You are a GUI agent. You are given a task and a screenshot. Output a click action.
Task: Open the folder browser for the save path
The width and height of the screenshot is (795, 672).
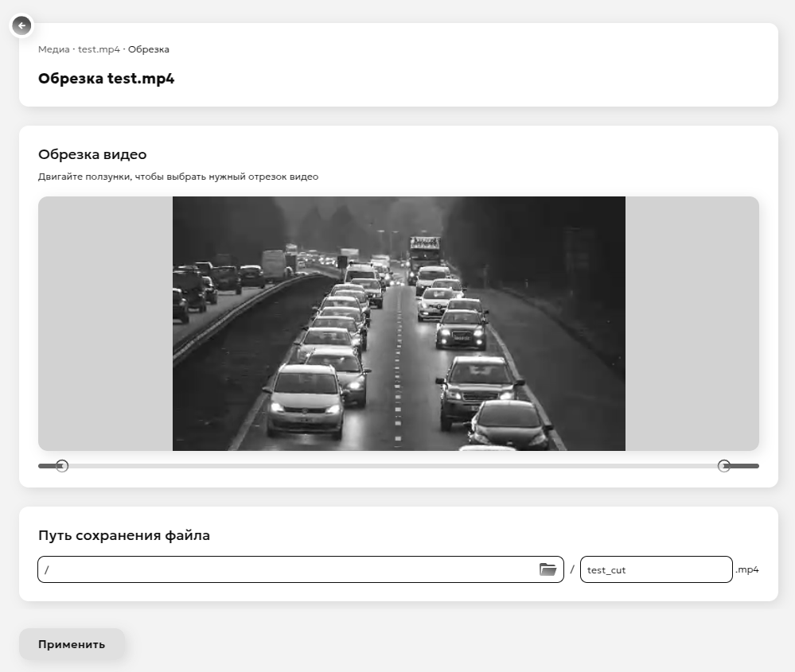[x=549, y=569]
